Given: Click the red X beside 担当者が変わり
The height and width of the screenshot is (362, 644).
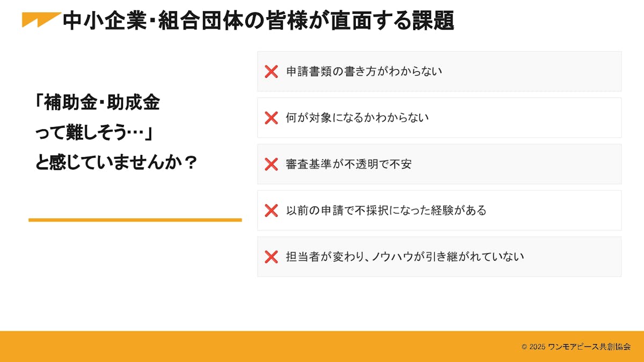Looking at the screenshot, I should pyautogui.click(x=271, y=257).
